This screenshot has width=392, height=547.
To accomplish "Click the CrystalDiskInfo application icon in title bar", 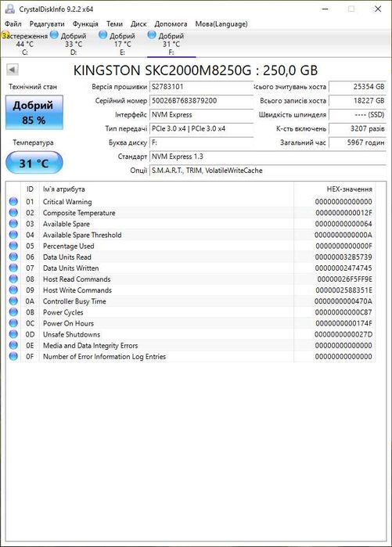I will pyautogui.click(x=9, y=9).
